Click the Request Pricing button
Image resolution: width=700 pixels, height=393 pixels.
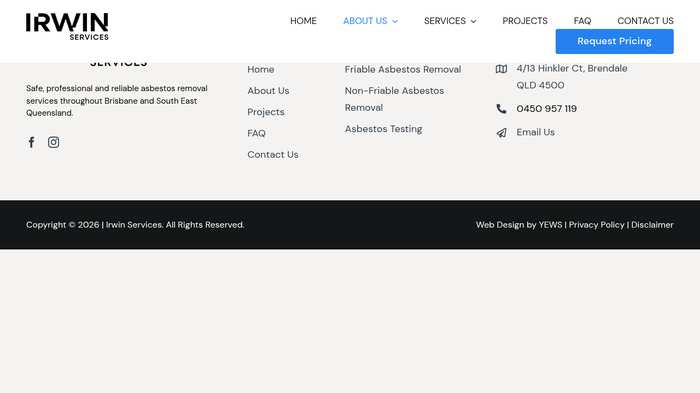(x=614, y=42)
